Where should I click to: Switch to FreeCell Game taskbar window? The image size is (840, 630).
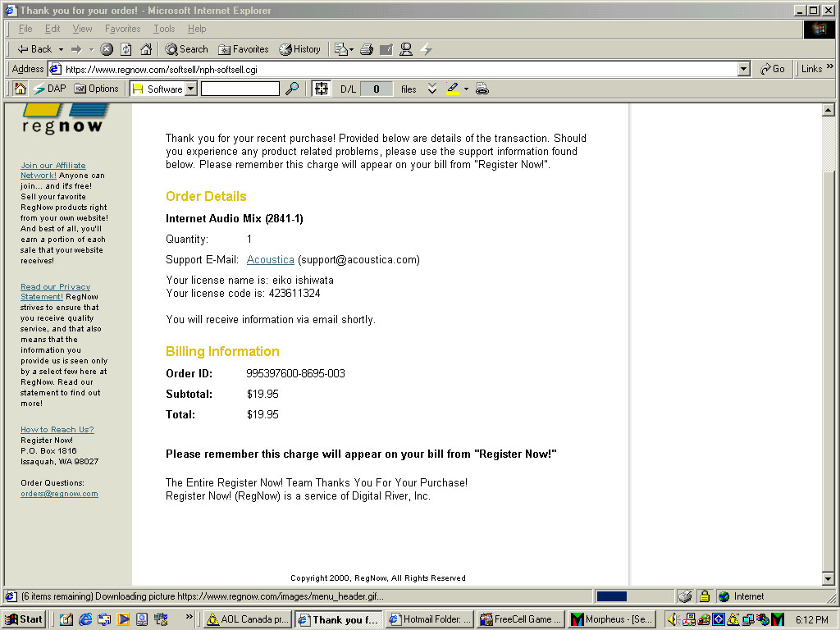tap(521, 620)
